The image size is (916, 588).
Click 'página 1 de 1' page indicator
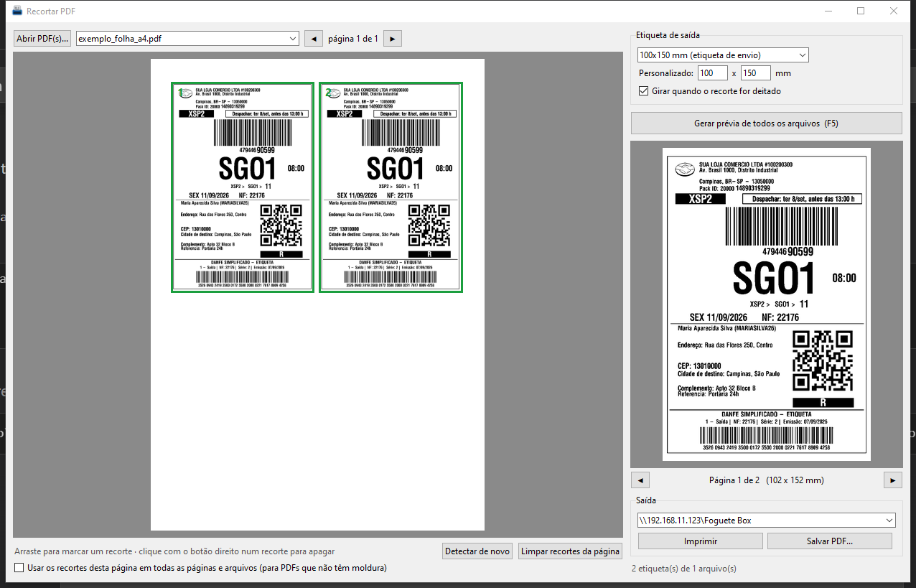click(353, 39)
